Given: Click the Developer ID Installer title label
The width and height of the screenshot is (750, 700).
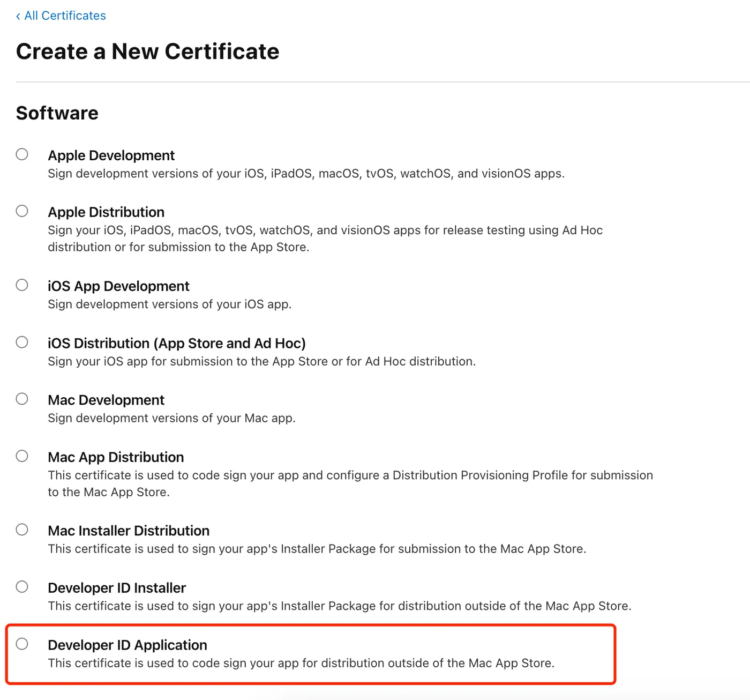Looking at the screenshot, I should pyautogui.click(x=117, y=588).
